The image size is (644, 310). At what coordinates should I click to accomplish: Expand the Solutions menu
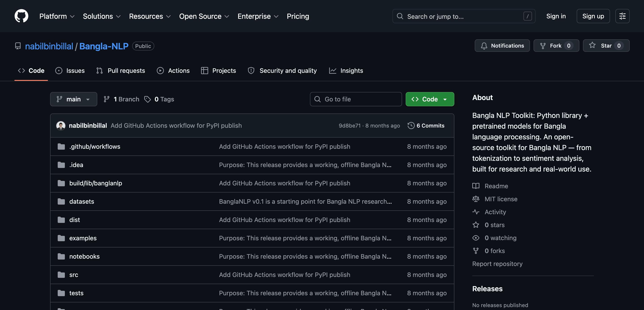pos(102,16)
